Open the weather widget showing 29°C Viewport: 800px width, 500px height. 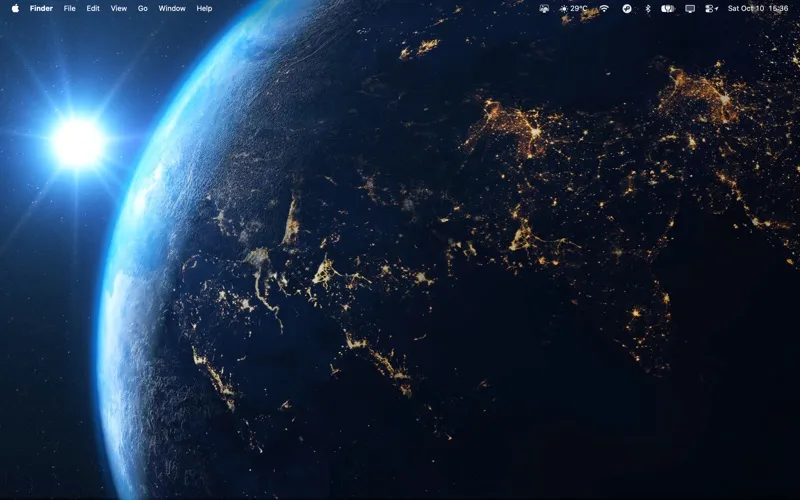pyautogui.click(x=573, y=8)
